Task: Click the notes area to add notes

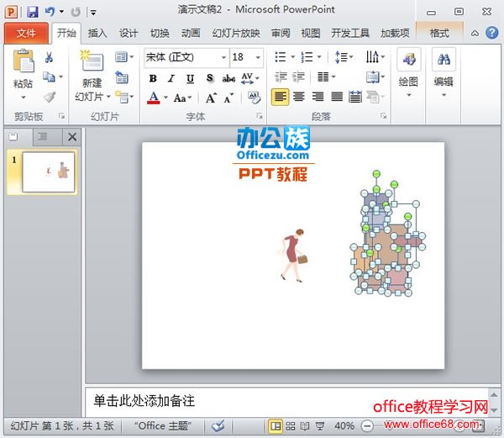Action: [x=286, y=401]
